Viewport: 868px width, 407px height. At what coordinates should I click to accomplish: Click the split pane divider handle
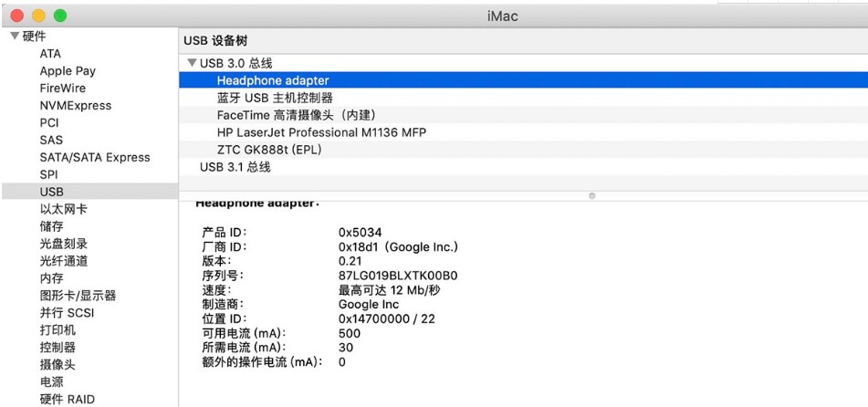[x=592, y=195]
